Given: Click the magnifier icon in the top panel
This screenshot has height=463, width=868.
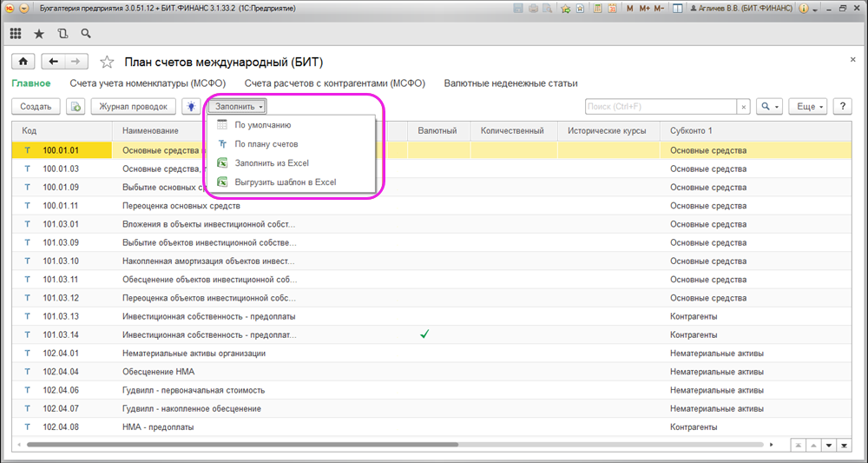Looking at the screenshot, I should tap(85, 34).
